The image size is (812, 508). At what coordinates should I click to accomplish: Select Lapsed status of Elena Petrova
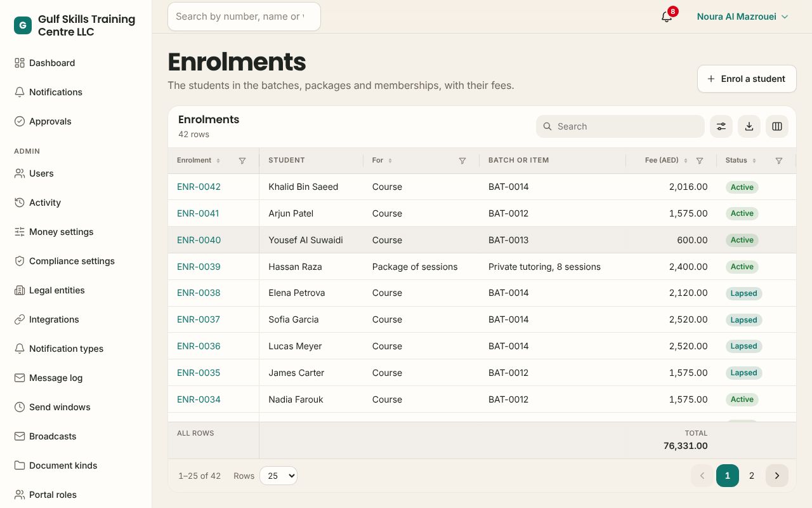[x=743, y=293]
